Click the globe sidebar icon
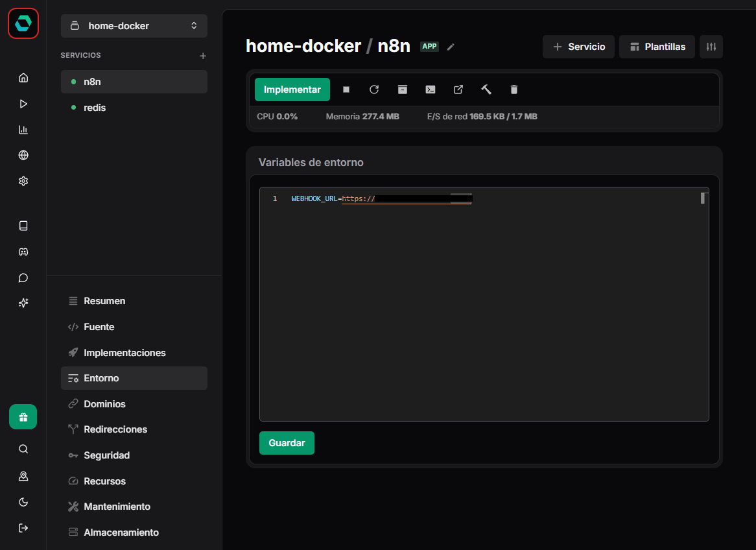Image resolution: width=756 pixels, height=550 pixels. click(23, 156)
